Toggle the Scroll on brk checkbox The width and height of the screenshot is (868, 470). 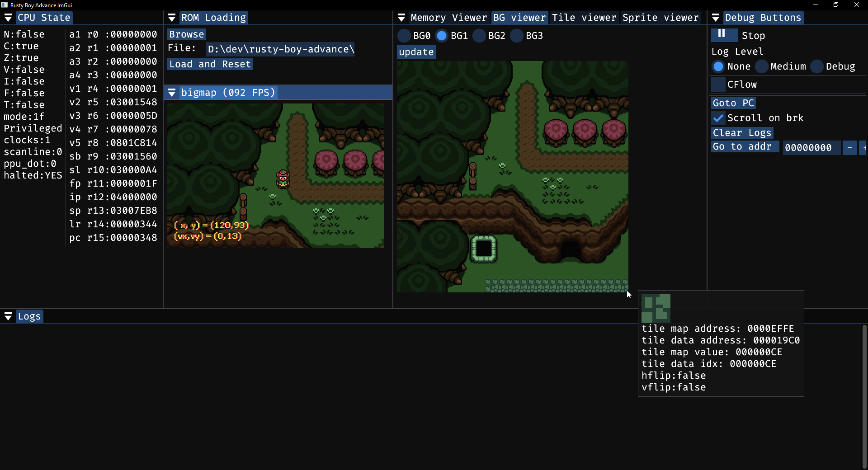coord(718,118)
